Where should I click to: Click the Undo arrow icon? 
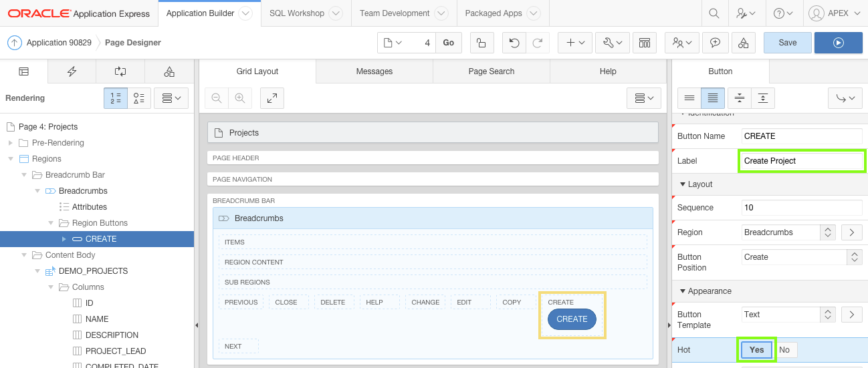pos(514,43)
